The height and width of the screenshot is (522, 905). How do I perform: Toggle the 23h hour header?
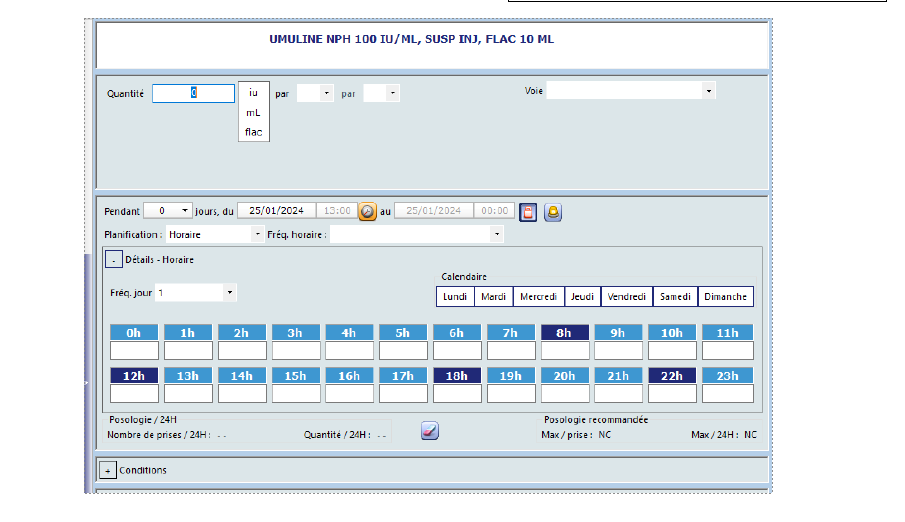click(727, 376)
